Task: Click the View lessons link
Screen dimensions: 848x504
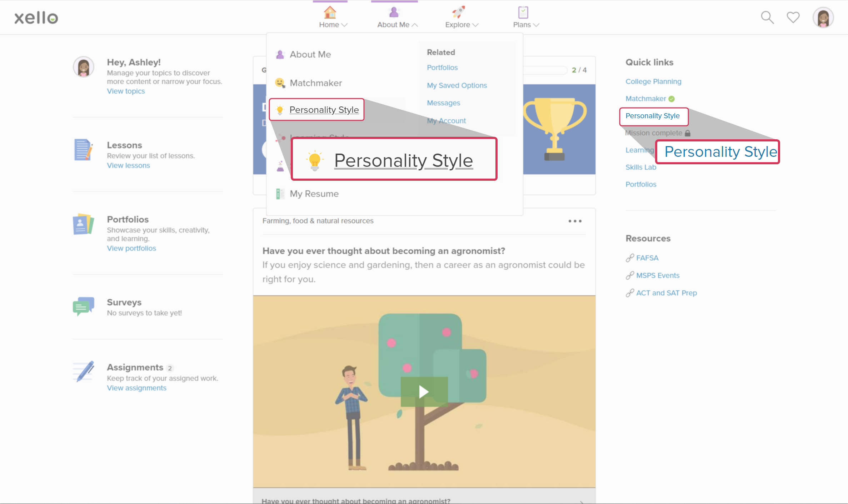Action: click(128, 165)
